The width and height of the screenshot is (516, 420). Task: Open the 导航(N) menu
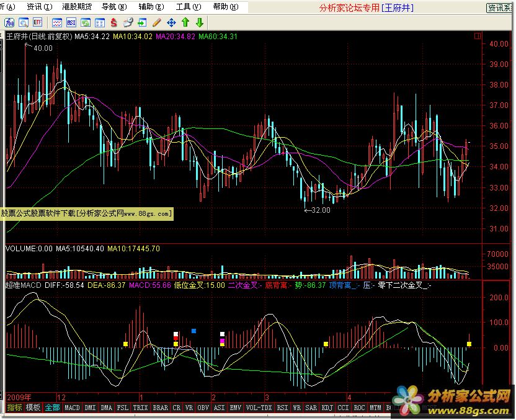point(114,7)
